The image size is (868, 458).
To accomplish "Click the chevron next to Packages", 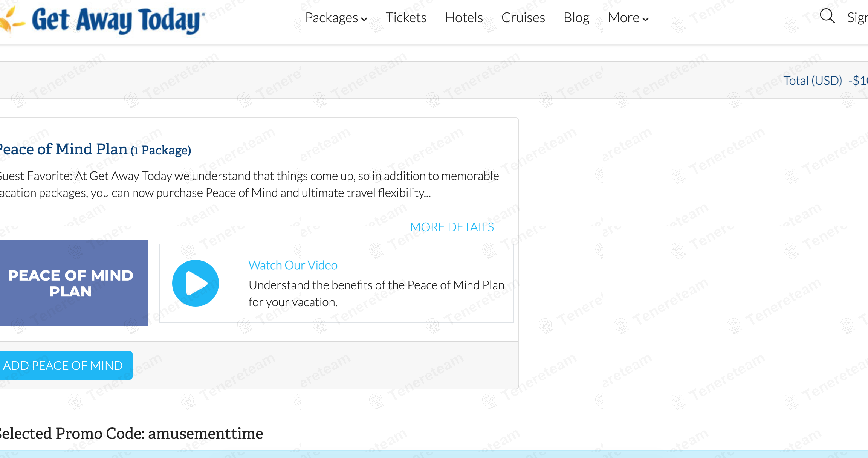I will [364, 20].
